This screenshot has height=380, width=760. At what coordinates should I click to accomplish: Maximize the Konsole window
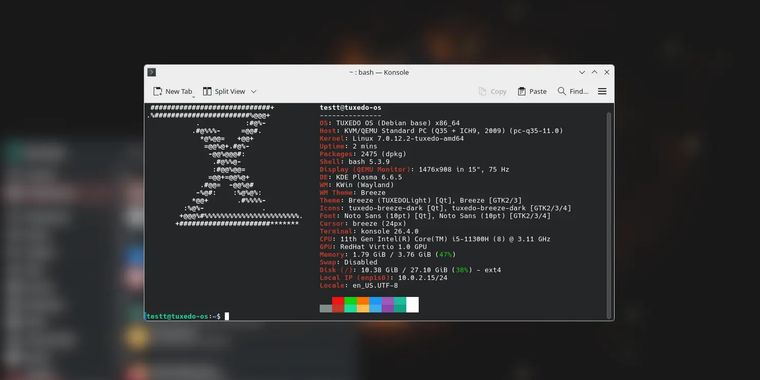click(x=595, y=72)
